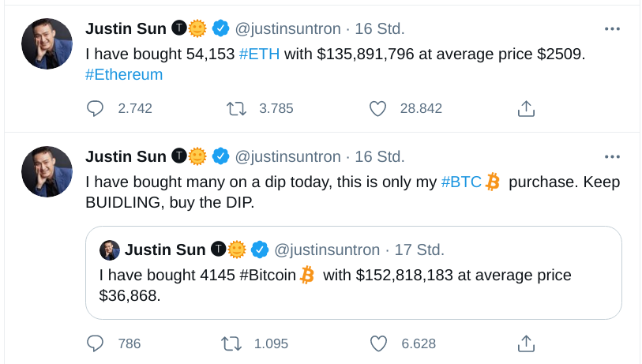Viewport: 642px width, 364px height.
Task: Open Justin Sun's avatar on second tweet
Action: point(47,171)
